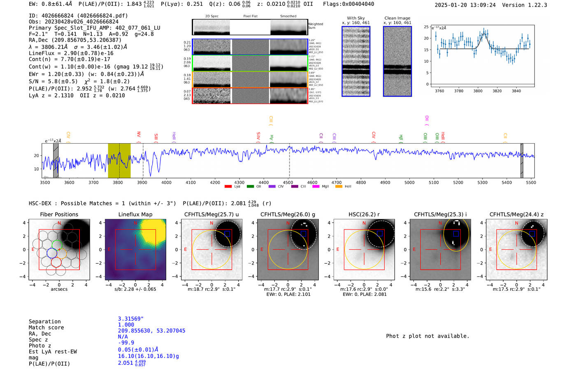576x392 pixels.
Task: Click the '2025-01-20 13:09:24' timestamp
Action: tap(465, 5)
